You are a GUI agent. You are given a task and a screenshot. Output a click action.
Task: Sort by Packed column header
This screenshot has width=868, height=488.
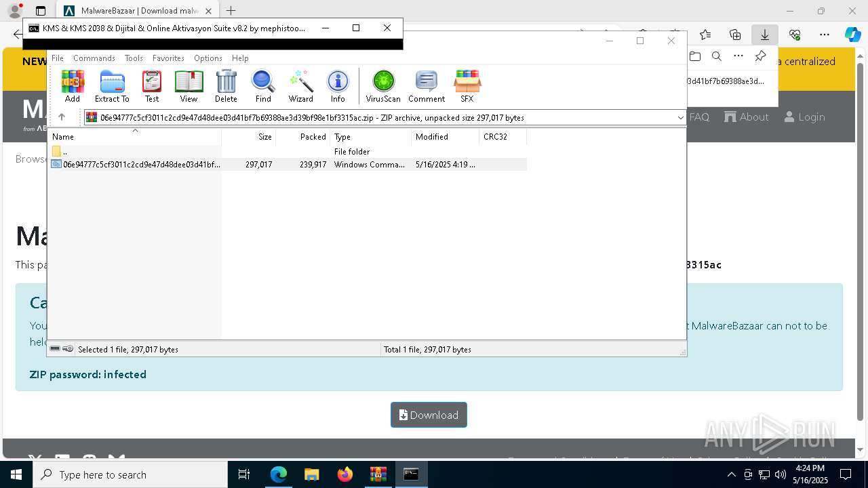302,137
